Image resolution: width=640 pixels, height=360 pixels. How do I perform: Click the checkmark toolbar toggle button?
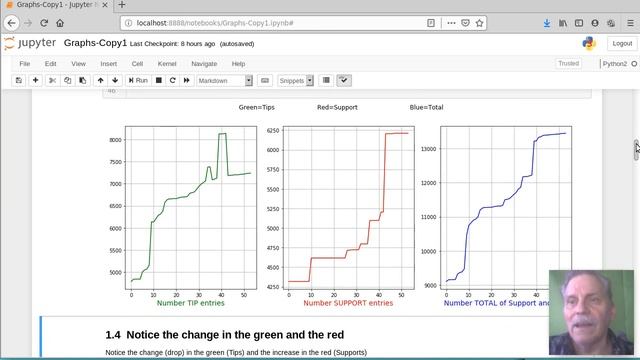click(344, 80)
